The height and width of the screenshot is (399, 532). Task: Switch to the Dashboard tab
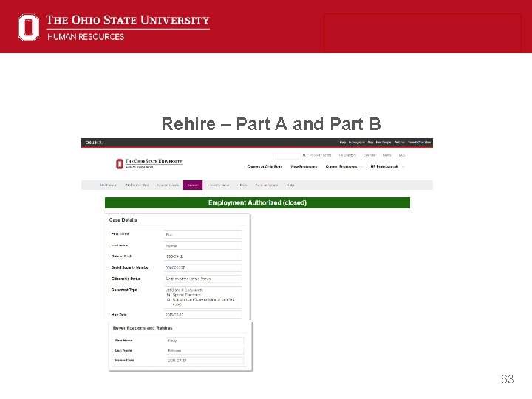(109, 185)
